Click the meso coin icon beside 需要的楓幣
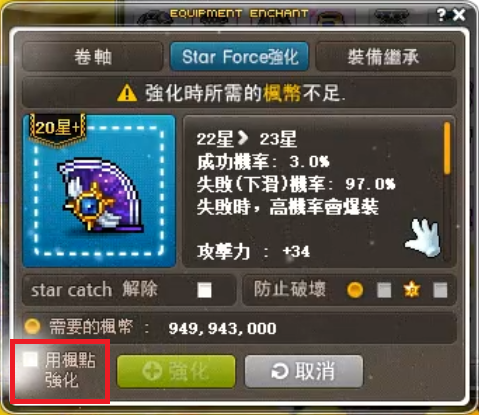 point(32,326)
